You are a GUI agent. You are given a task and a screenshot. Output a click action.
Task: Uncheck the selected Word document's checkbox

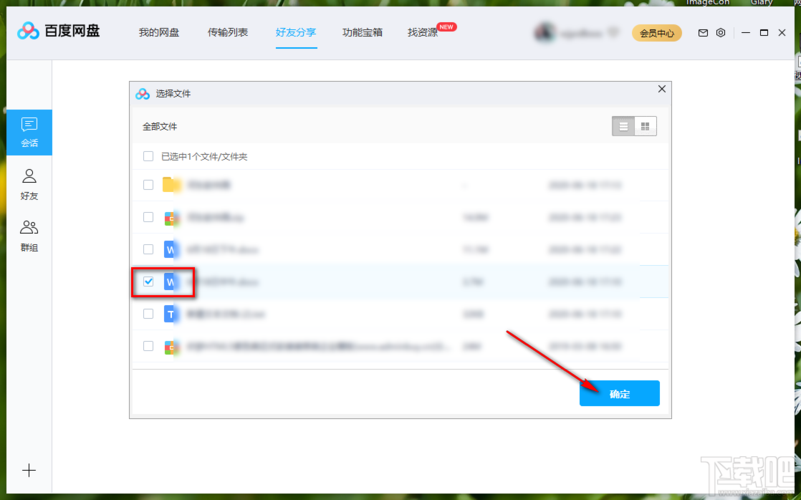[x=148, y=281]
